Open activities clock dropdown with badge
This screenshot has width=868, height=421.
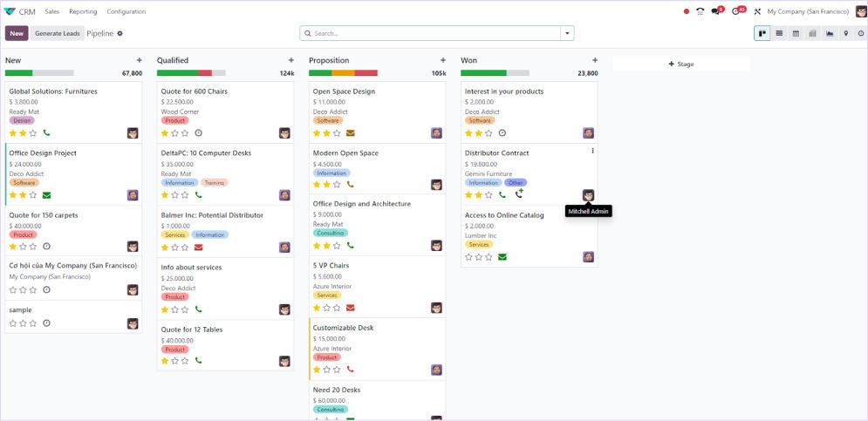(737, 11)
